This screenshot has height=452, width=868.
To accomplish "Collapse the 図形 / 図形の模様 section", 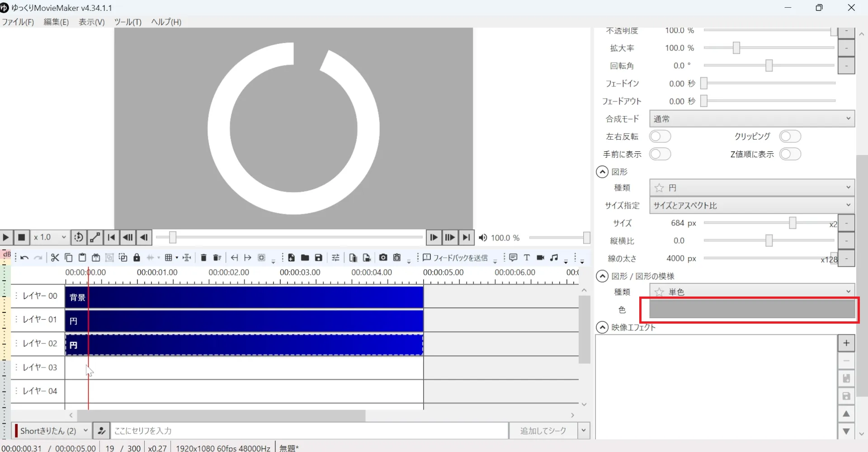I will coord(602,276).
